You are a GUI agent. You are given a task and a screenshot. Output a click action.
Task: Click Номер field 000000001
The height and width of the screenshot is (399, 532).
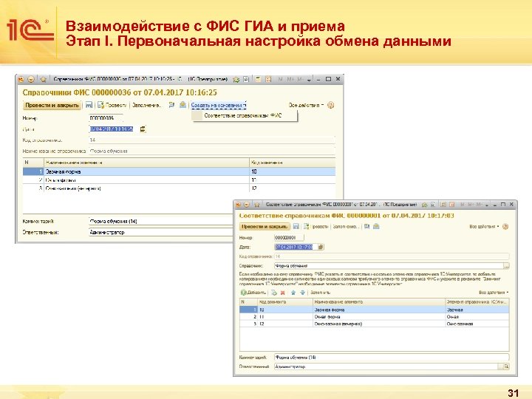coord(289,237)
